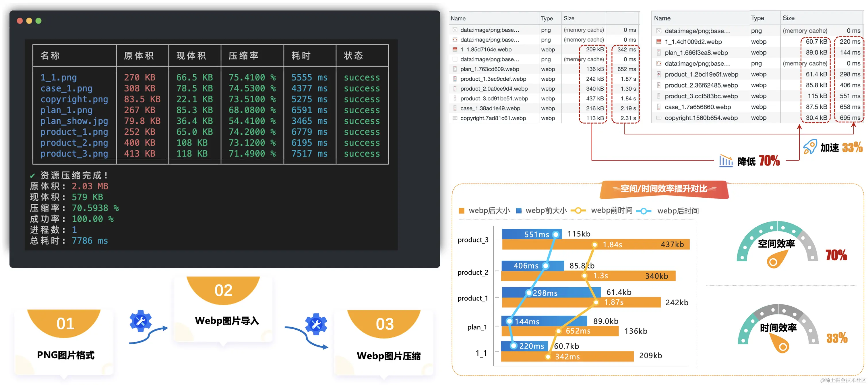Click the 1_1.4d1009d2.webp file icon
The height and width of the screenshot is (385, 868).
tap(658, 42)
